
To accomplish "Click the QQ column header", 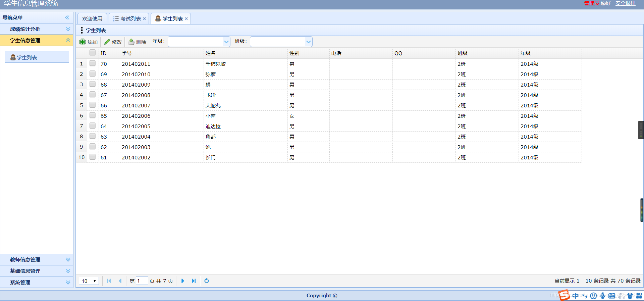I will pos(424,53).
